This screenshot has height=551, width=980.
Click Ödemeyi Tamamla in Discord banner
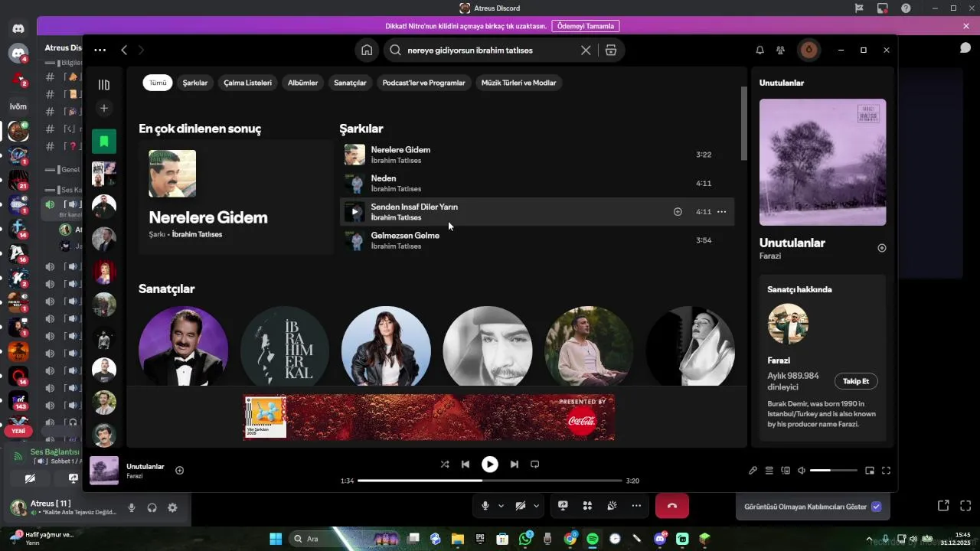(x=586, y=26)
